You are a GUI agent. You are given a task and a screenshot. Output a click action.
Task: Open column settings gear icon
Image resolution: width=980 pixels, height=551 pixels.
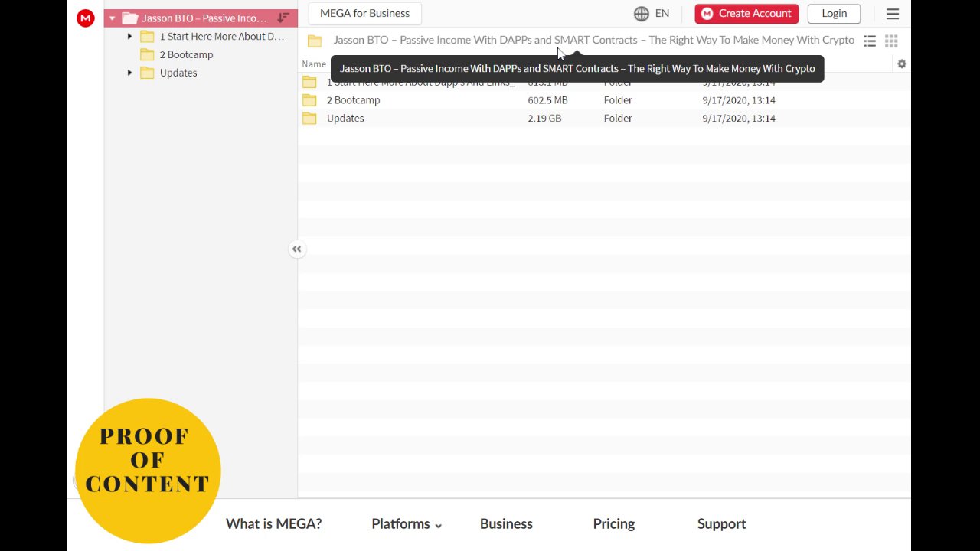coord(902,64)
